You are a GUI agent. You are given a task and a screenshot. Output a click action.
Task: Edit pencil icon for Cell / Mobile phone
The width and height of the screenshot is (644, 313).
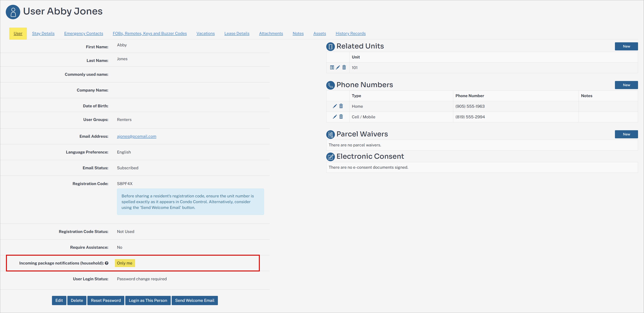[x=335, y=117]
